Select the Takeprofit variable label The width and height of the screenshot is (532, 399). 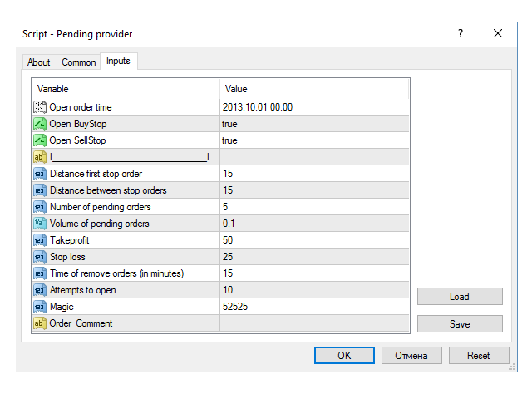70,240
